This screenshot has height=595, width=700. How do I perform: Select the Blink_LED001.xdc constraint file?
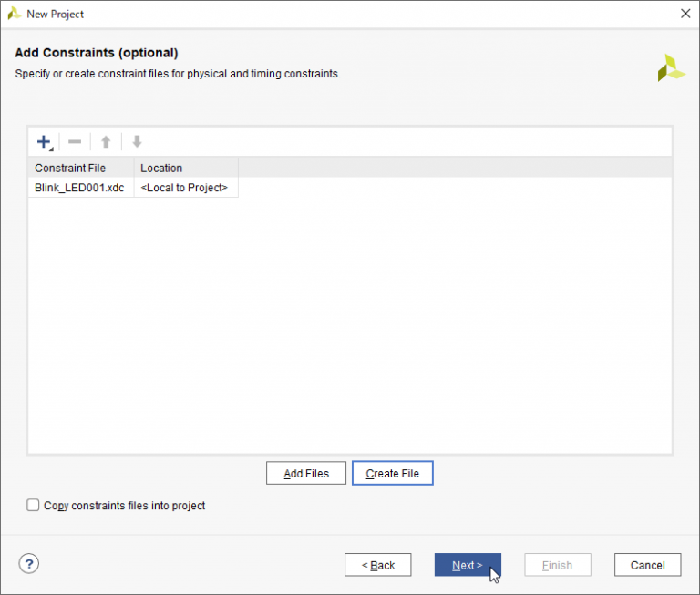tap(79, 189)
